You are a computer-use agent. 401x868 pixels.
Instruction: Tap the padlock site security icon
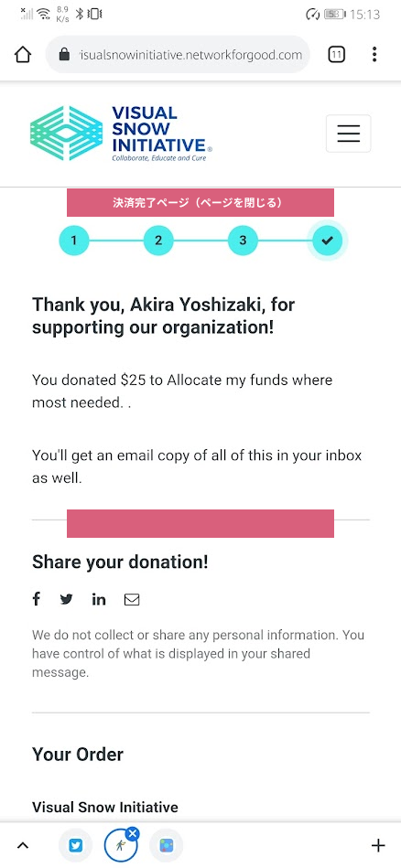point(64,54)
